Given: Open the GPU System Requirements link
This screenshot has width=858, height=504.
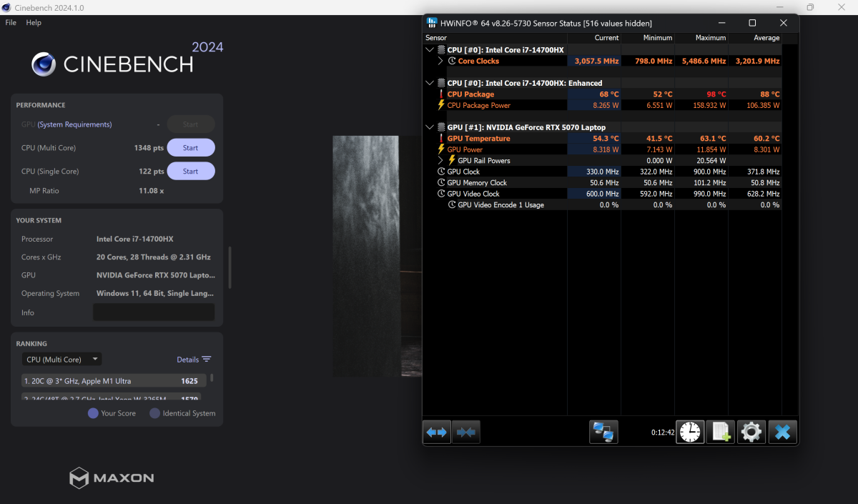Looking at the screenshot, I should pyautogui.click(x=75, y=124).
